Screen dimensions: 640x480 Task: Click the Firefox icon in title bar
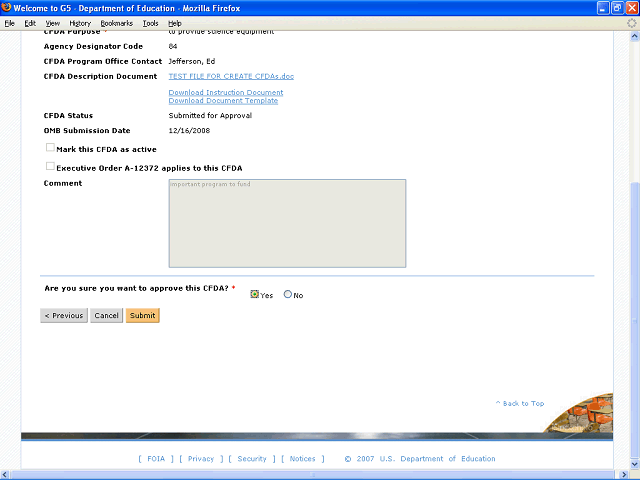tap(6, 8)
